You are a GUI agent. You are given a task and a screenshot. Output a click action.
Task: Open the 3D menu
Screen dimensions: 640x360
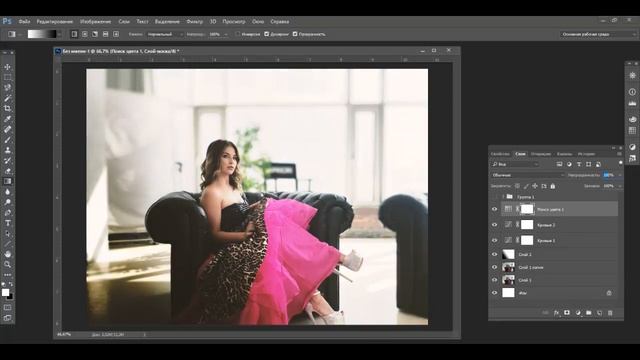[x=213, y=21]
